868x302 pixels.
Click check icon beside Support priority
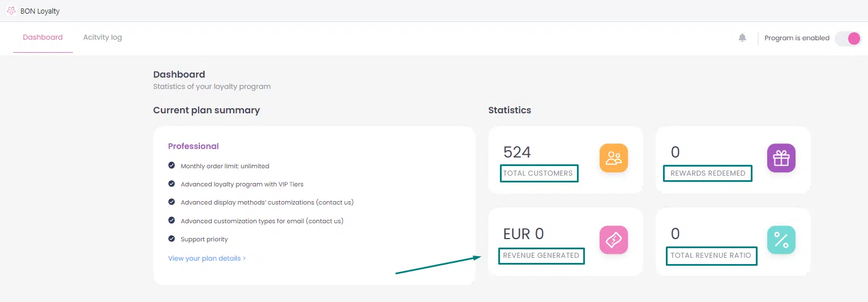click(172, 239)
